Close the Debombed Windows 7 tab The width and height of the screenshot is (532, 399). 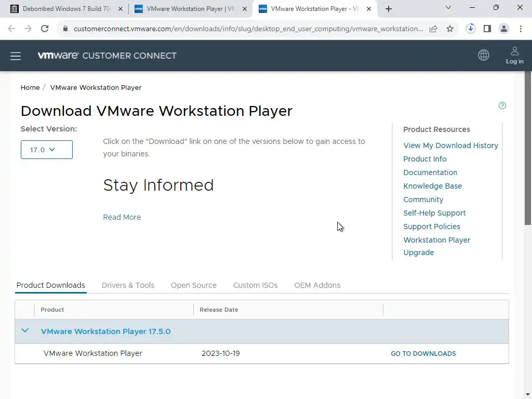[120, 9]
